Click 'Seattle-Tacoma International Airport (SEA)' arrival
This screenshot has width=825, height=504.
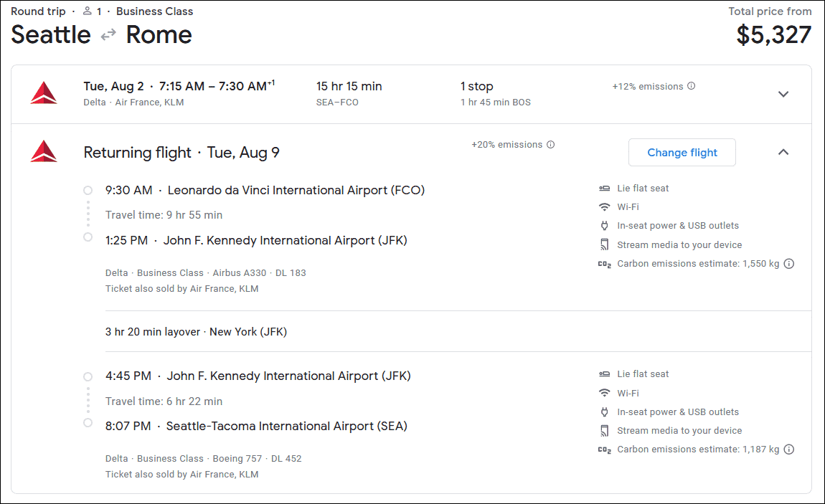[x=287, y=427]
